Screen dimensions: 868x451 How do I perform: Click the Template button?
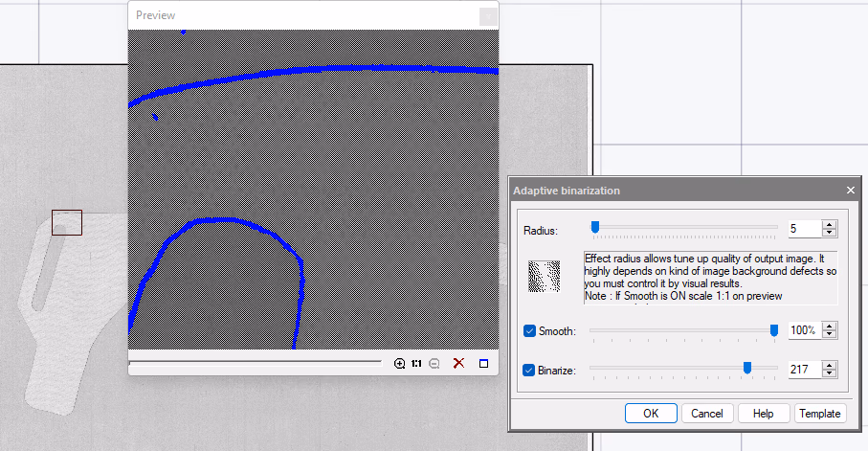[820, 414]
